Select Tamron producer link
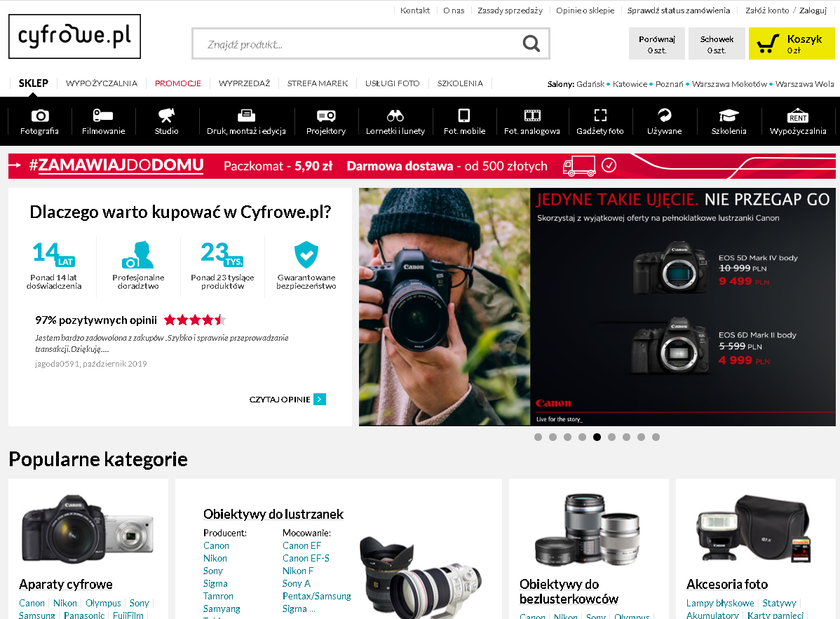This screenshot has width=840, height=619. 218,596
